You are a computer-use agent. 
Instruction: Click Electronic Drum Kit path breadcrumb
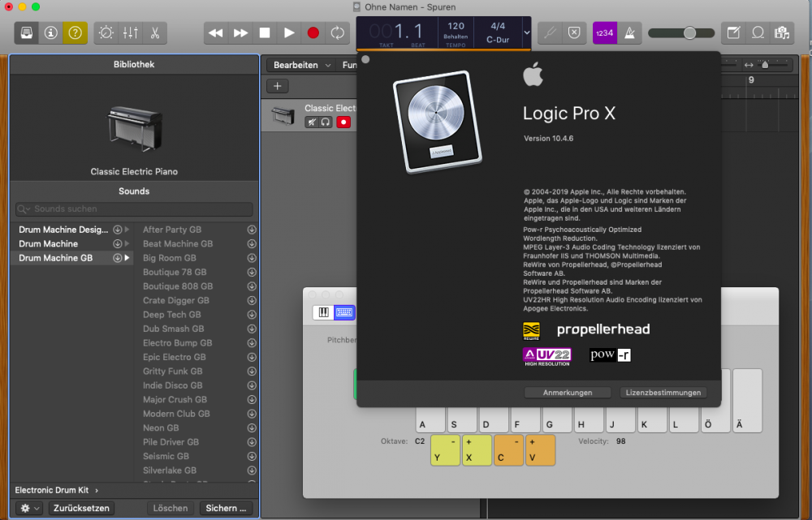pyautogui.click(x=52, y=490)
